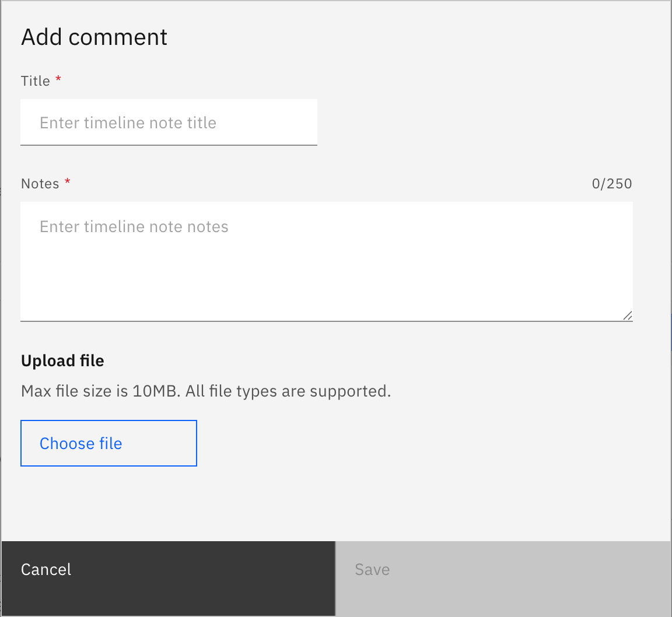Click the Title input field
The image size is (672, 617).
click(x=169, y=122)
